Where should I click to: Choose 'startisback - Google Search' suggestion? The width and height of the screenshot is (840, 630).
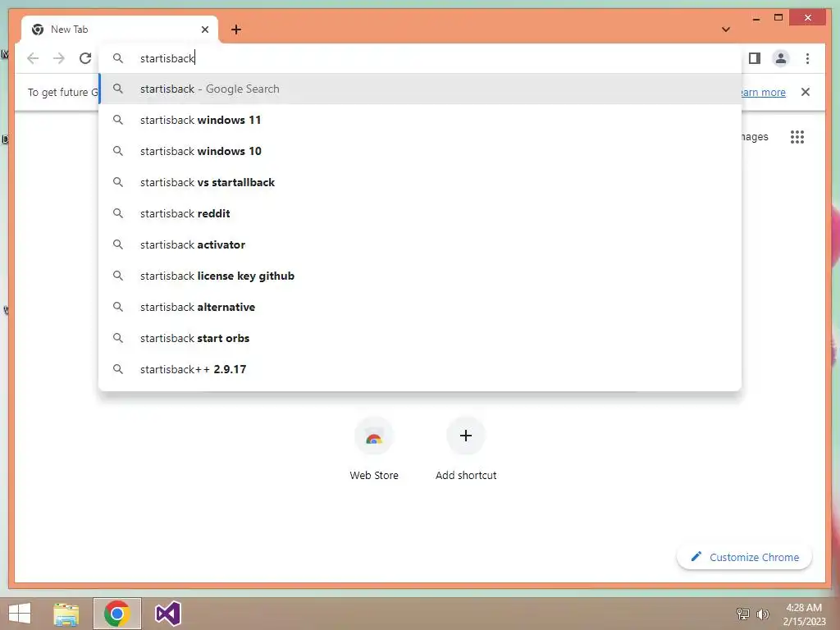[x=421, y=89]
